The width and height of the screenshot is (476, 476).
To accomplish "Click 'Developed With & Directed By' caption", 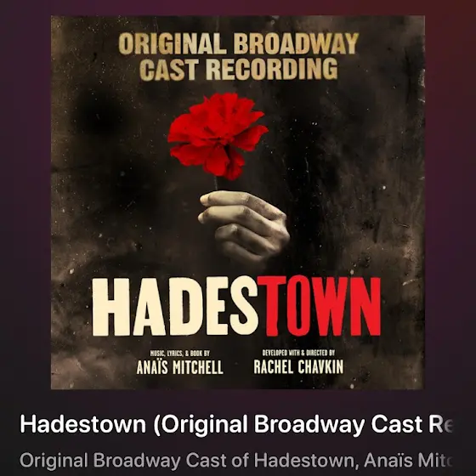I will [298, 353].
